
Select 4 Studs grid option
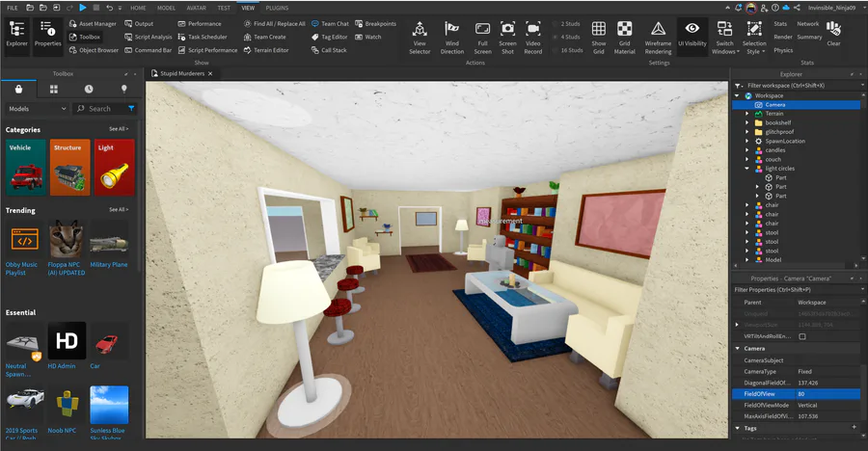point(566,37)
